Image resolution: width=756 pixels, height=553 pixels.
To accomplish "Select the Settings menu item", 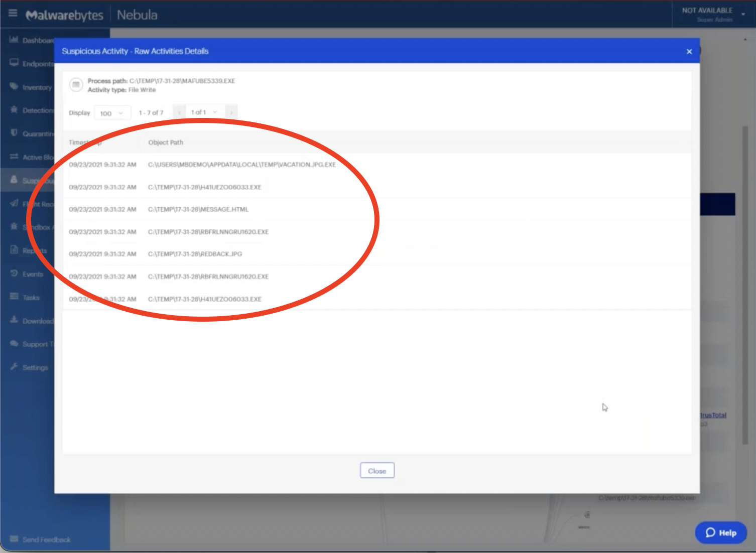I will (x=35, y=367).
